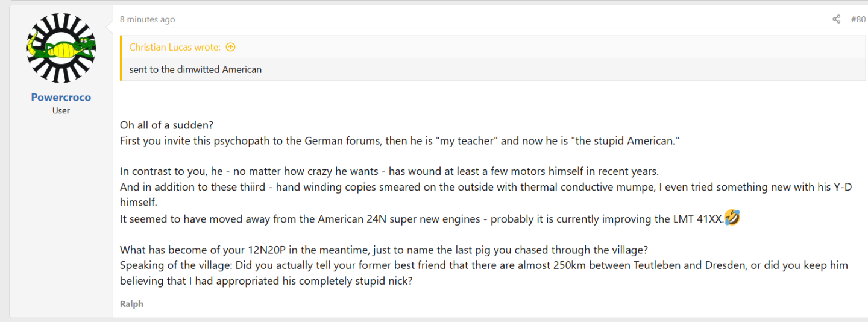Click the line 'Oh all of a sudden?'

pyautogui.click(x=167, y=125)
